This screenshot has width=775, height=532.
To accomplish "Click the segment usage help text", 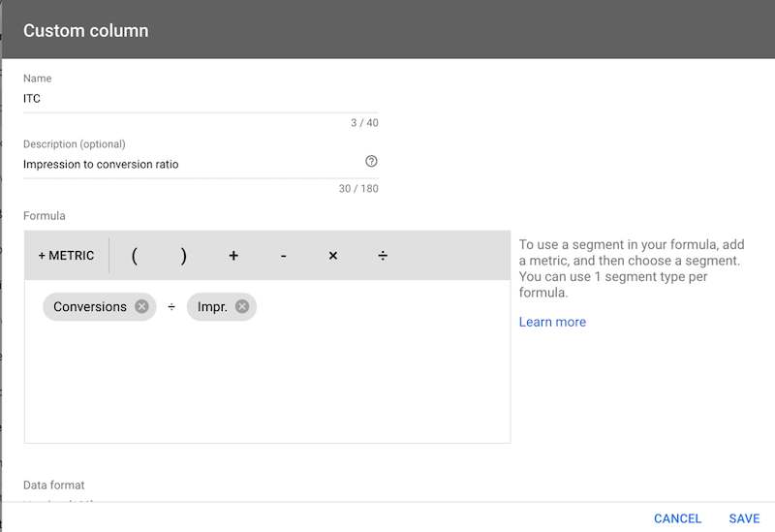I will (632, 268).
